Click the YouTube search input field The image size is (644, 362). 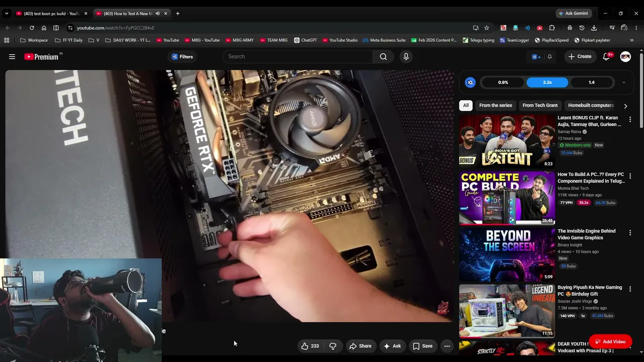tap(298, 57)
